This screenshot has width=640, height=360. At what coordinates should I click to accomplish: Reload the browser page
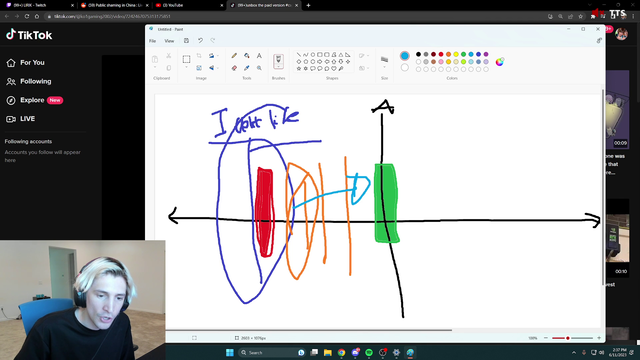click(27, 16)
